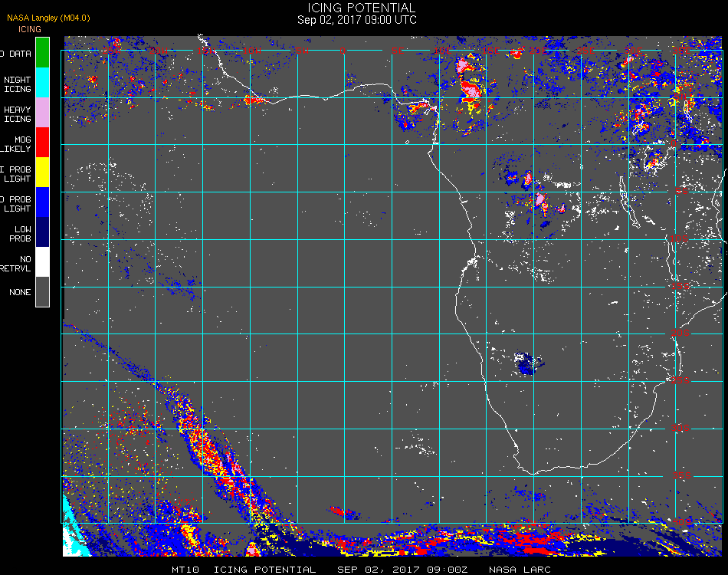Viewport: 728px width, 575px height.
Task: Click the isolated dark blue patch near 20E 22S
Action: tap(528, 364)
